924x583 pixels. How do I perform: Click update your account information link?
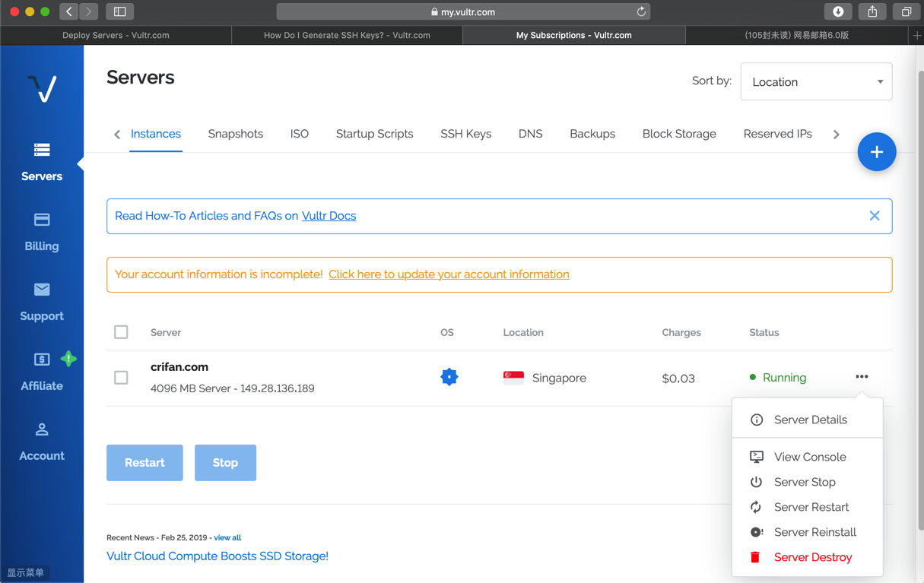click(449, 274)
